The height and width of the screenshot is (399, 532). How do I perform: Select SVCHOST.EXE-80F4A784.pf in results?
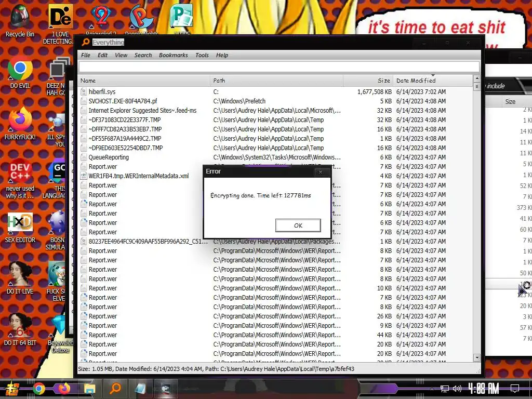(123, 101)
